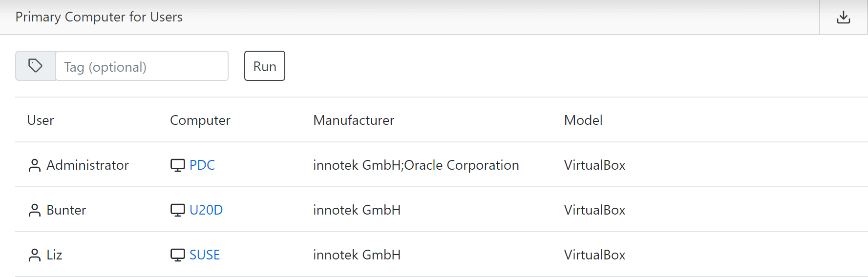Click the download export icon
Viewport: 868px width, 277px height.
click(843, 18)
